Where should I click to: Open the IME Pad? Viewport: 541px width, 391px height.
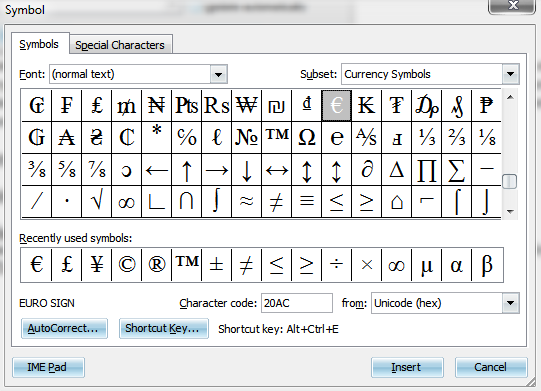[x=48, y=367]
